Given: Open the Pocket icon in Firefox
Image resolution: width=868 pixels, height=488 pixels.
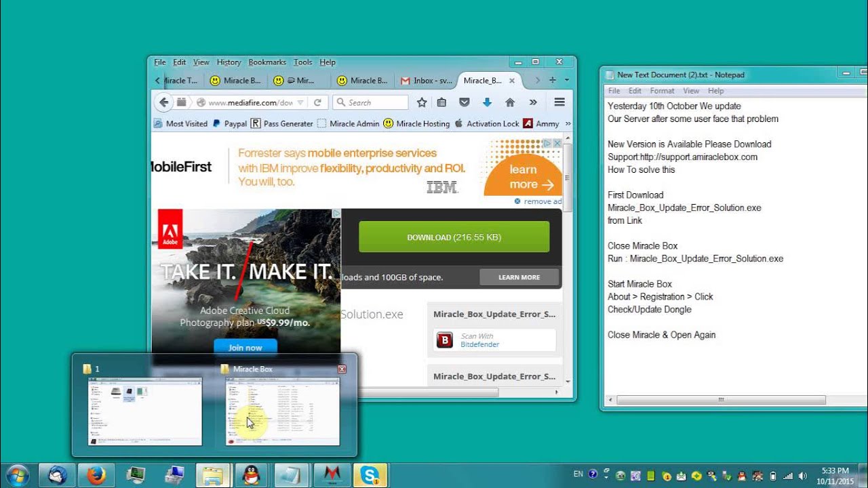Looking at the screenshot, I should [x=465, y=102].
